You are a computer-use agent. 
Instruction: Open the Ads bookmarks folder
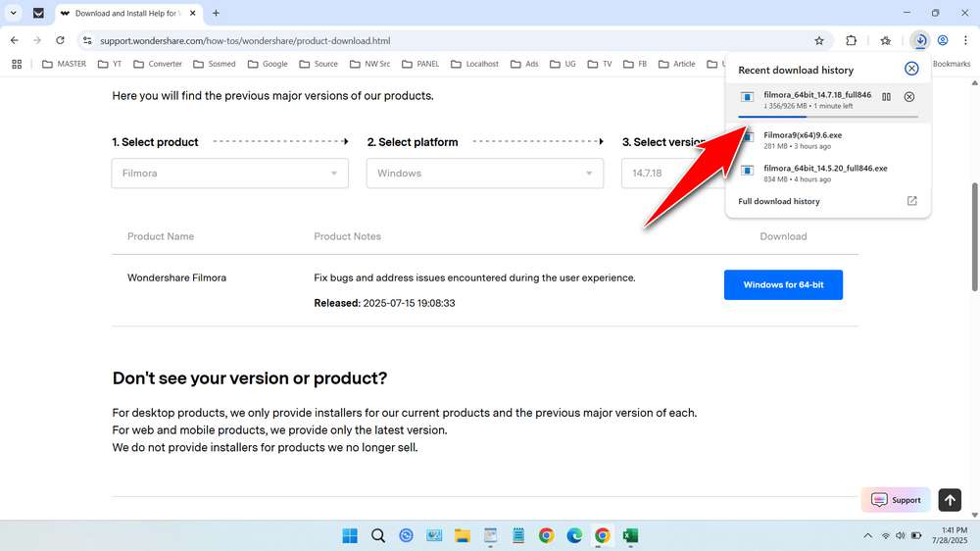click(x=524, y=64)
